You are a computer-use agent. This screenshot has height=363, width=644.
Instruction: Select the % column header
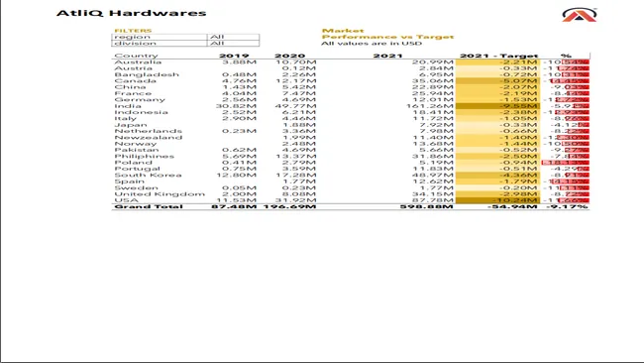click(566, 56)
